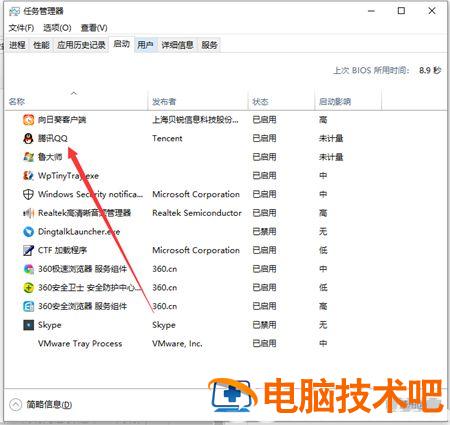Select the DingtalkLauncher.exe row name
This screenshot has width=450, height=425.
point(79,231)
